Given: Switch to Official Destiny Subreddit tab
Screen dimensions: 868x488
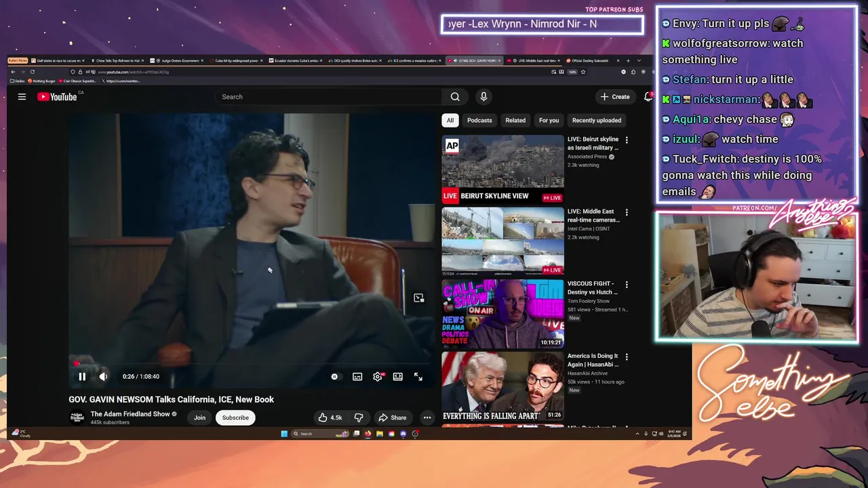Looking at the screenshot, I should click(590, 60).
